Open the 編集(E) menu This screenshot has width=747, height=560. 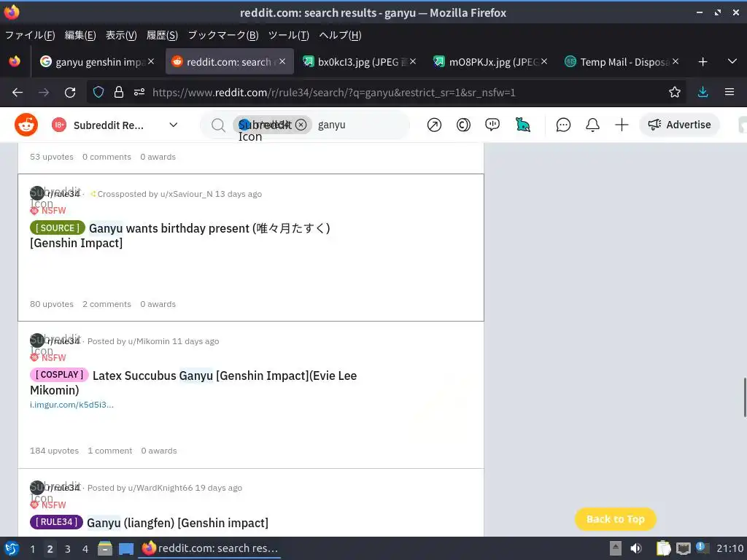(80, 35)
